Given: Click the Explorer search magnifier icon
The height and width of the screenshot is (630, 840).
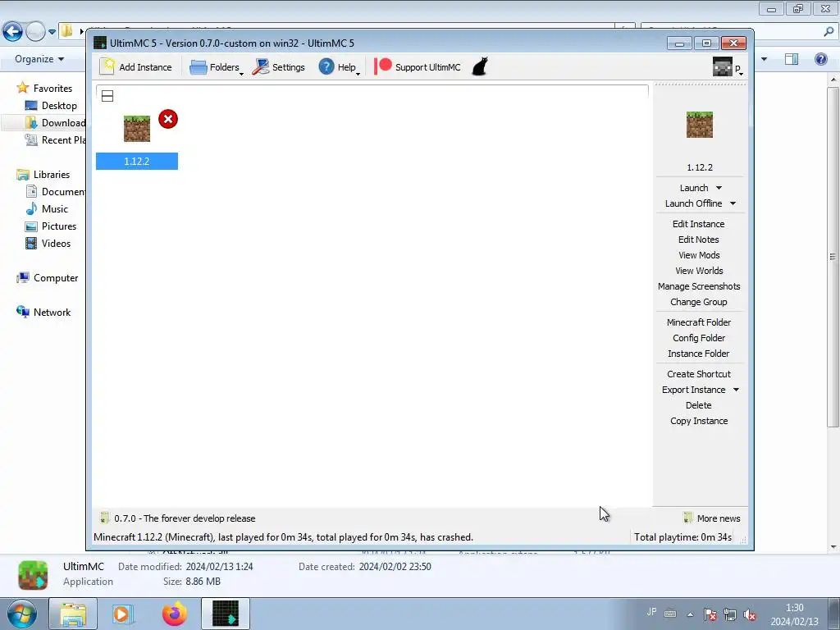Looking at the screenshot, I should (829, 32).
